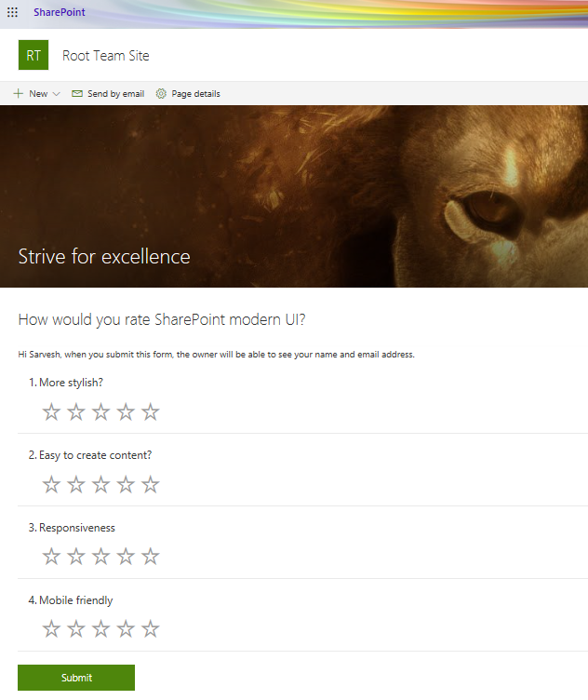Mark Mobile friendly with four stars
The height and width of the screenshot is (700, 588).
pyautogui.click(x=126, y=629)
